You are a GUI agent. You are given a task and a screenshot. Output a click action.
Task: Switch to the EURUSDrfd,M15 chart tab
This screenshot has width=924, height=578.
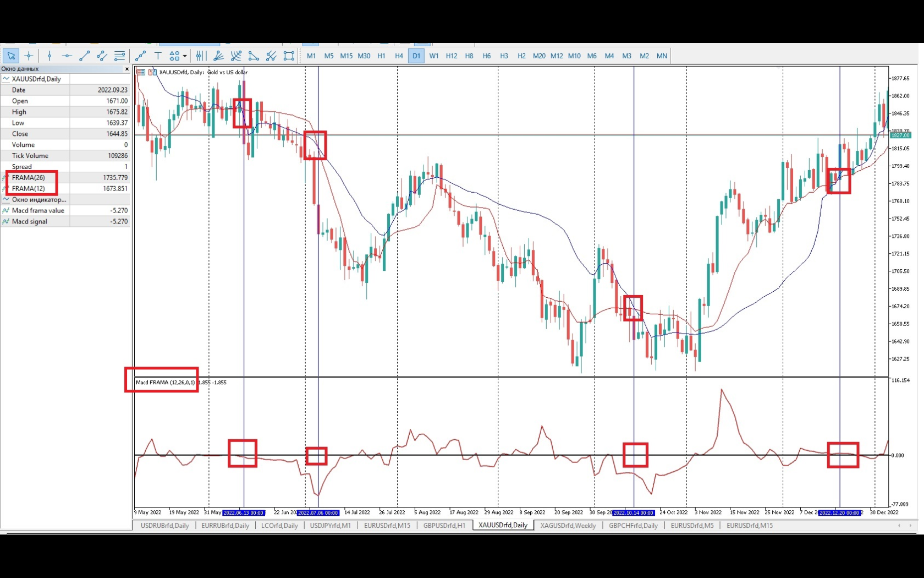387,526
